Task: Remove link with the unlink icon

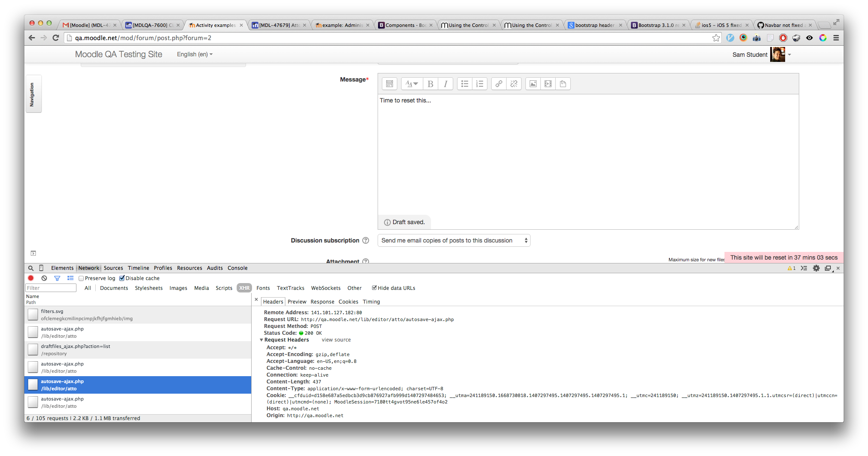Action: click(x=514, y=84)
